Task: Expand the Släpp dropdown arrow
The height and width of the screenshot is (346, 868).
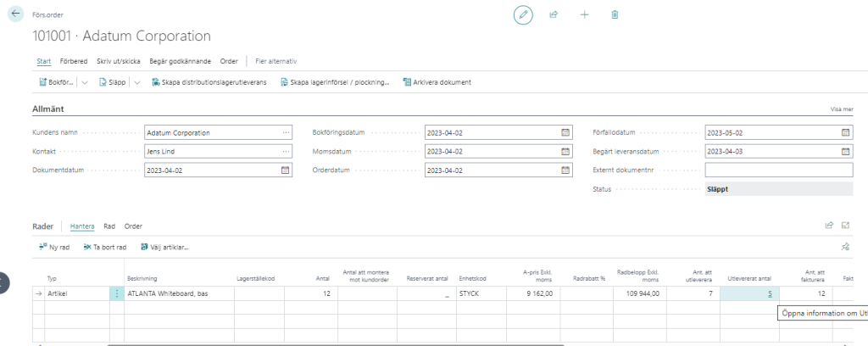Action: pyautogui.click(x=137, y=82)
